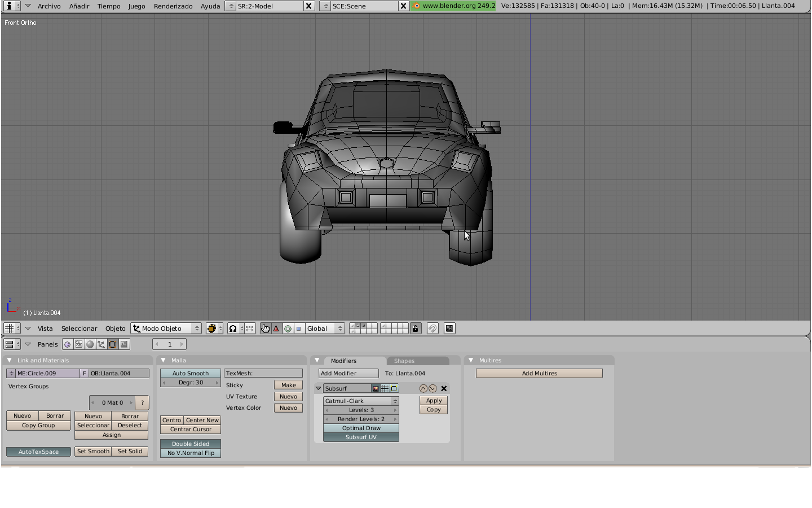The image size is (812, 508).
Task: Delete the Subsurf modifier with X
Action: [444, 388]
